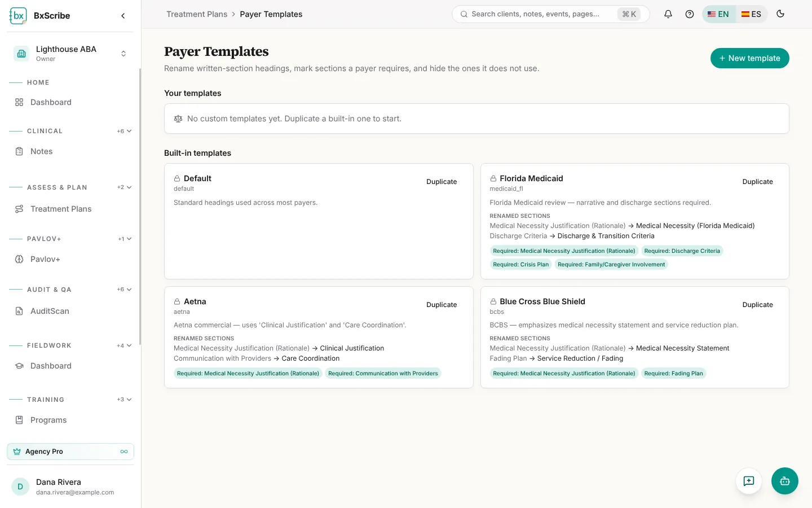Screen dimensions: 812x508
Task: Open the Lighthouse ABA organization switcher
Action: (x=70, y=54)
